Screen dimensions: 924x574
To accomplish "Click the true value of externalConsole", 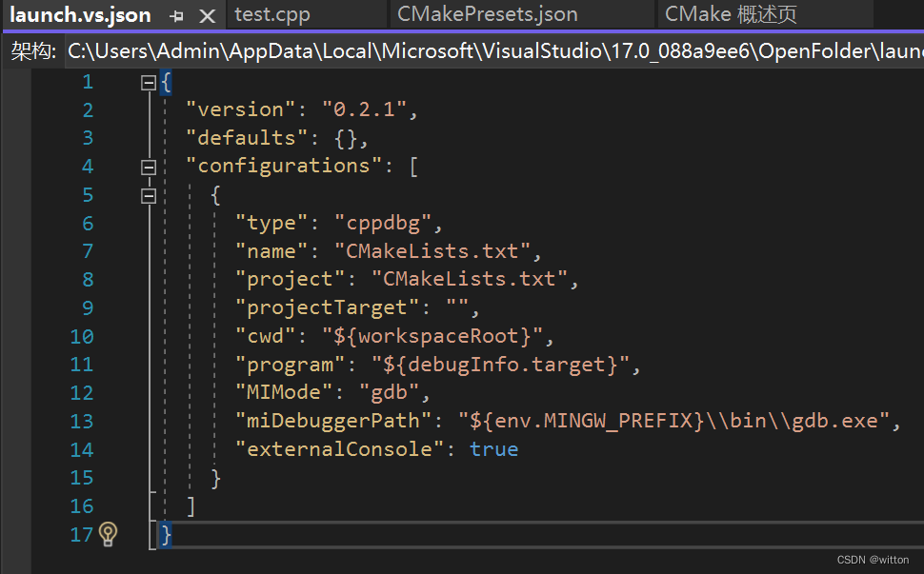I will 493,448.
